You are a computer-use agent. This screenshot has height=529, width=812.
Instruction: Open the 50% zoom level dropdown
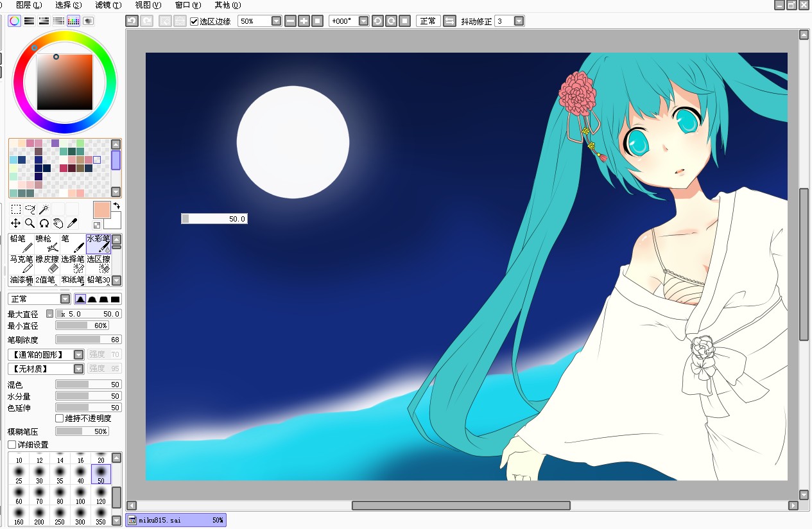pos(277,21)
